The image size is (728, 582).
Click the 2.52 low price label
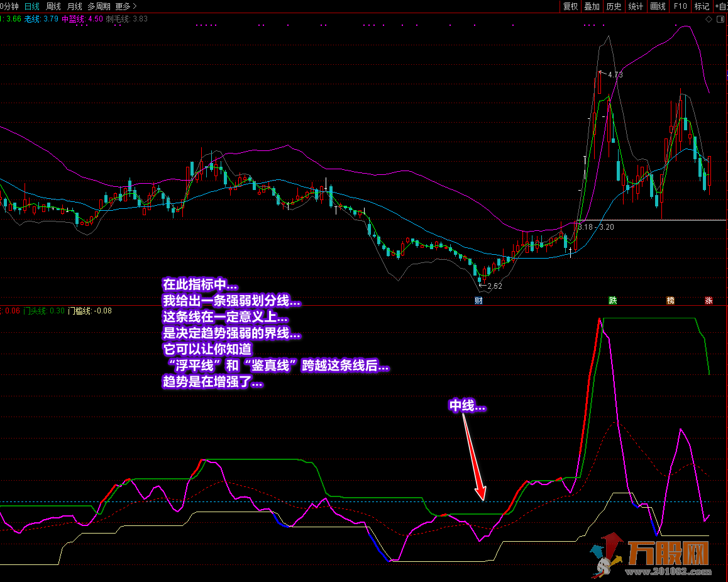(494, 286)
